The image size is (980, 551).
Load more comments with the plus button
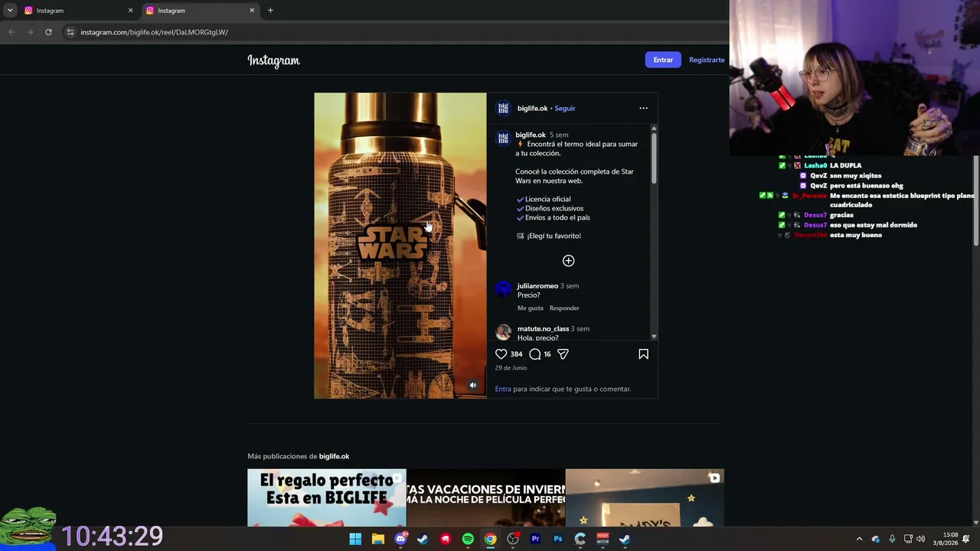pos(568,261)
